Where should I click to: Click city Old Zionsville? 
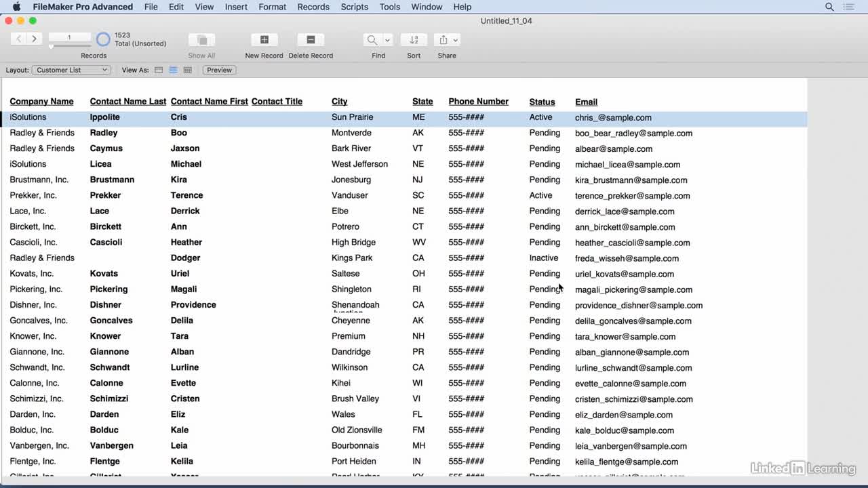(357, 430)
